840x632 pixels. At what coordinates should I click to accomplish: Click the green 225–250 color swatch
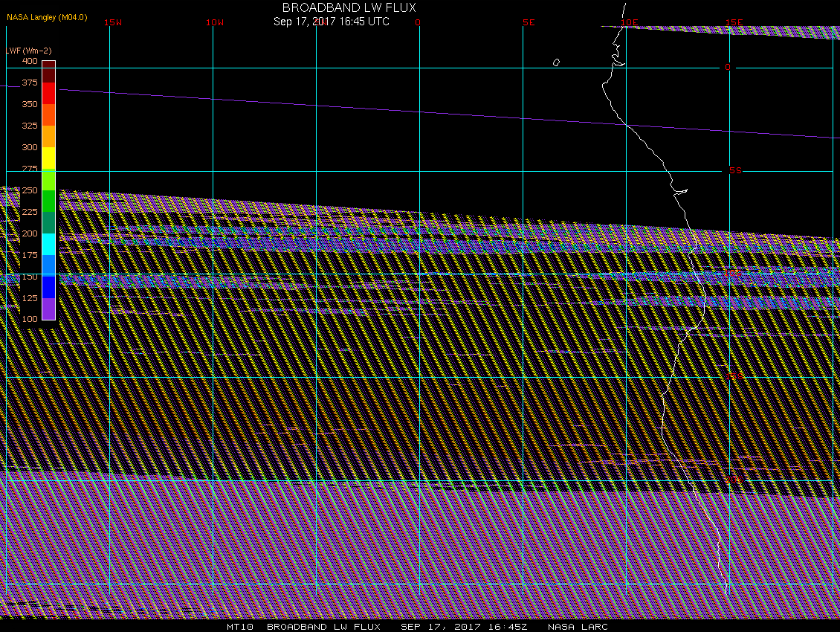(49, 201)
